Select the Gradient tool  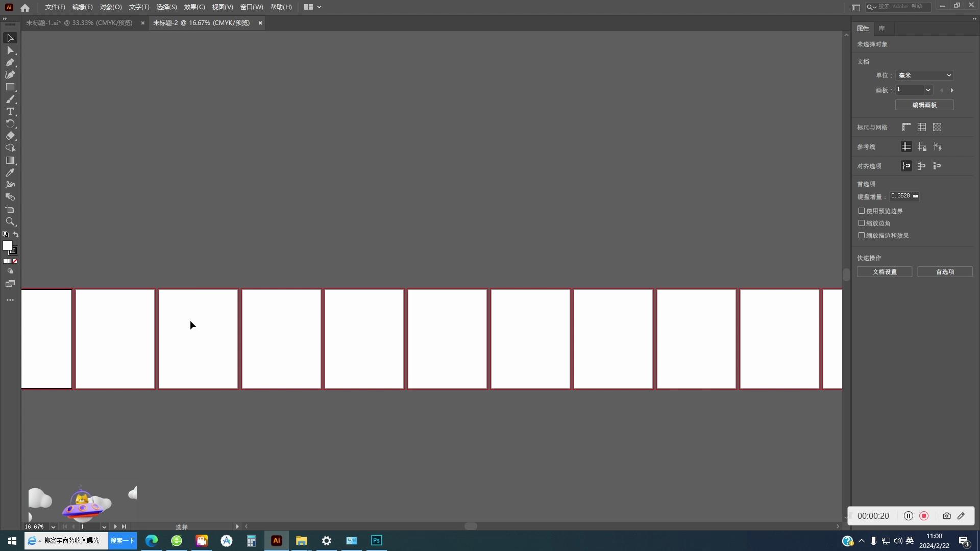click(x=10, y=161)
